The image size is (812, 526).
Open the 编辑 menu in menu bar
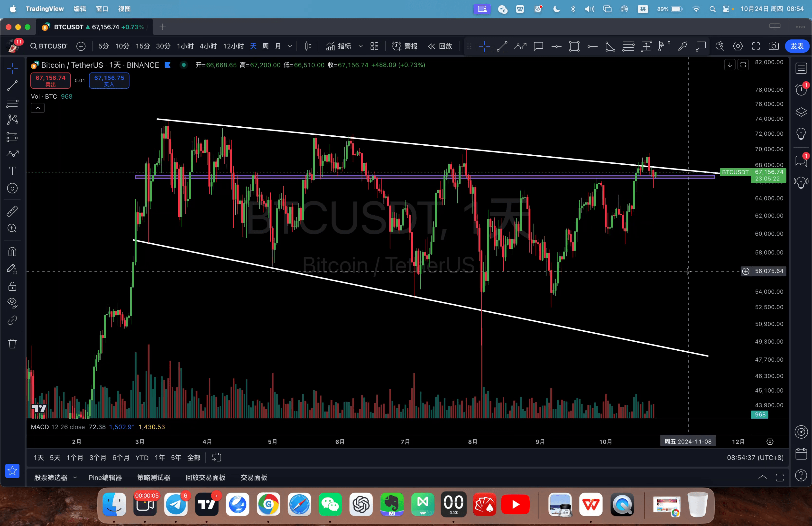click(80, 9)
